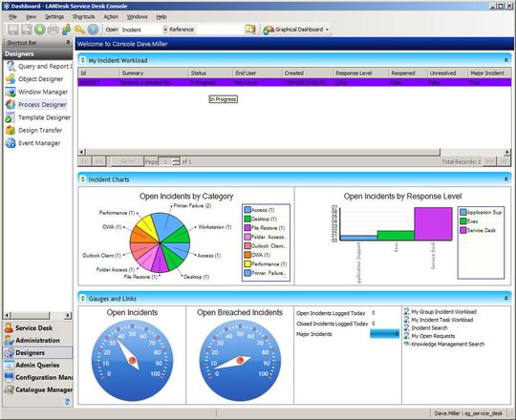Screen dimensions: 516x420
Task: Select the Designers shortcut group button
Action: pyautogui.click(x=37, y=352)
